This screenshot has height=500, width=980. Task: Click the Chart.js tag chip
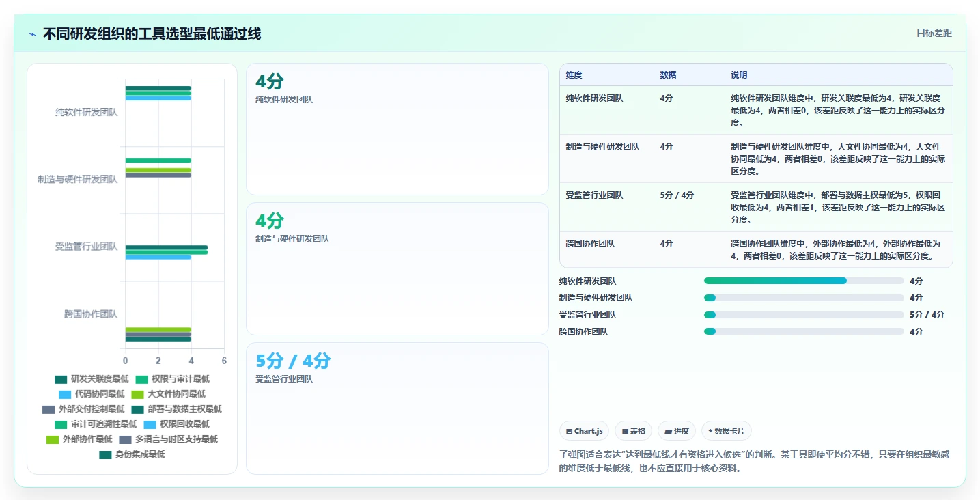tap(585, 431)
